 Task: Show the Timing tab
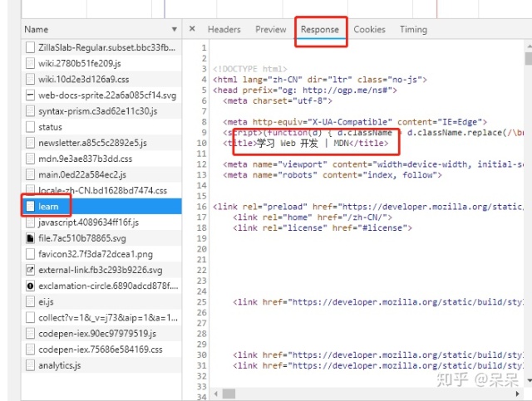tap(413, 30)
